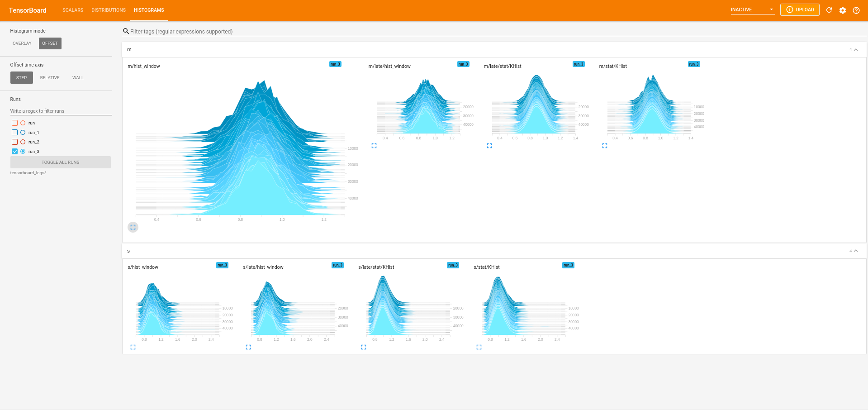The width and height of the screenshot is (868, 410).
Task: Expand the m/late/stat/KHist chart
Action: tap(489, 146)
